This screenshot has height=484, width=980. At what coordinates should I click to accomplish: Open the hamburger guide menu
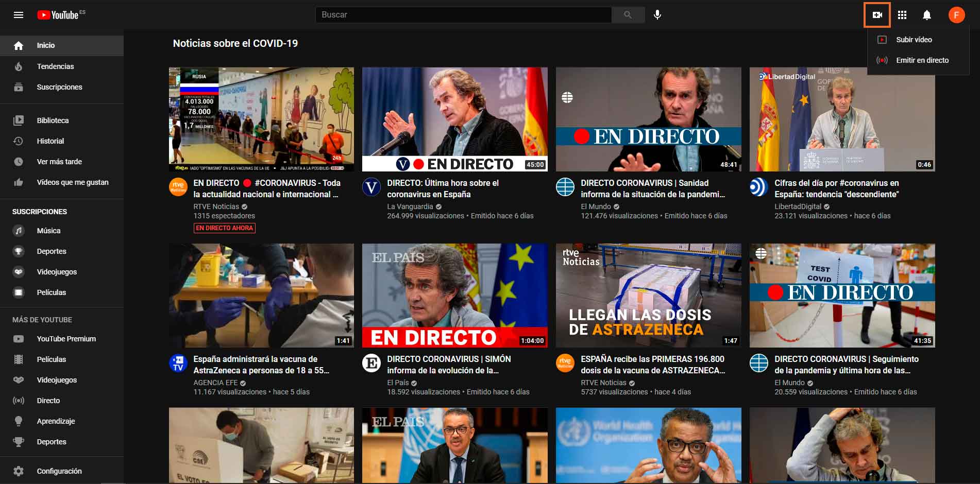click(x=19, y=15)
